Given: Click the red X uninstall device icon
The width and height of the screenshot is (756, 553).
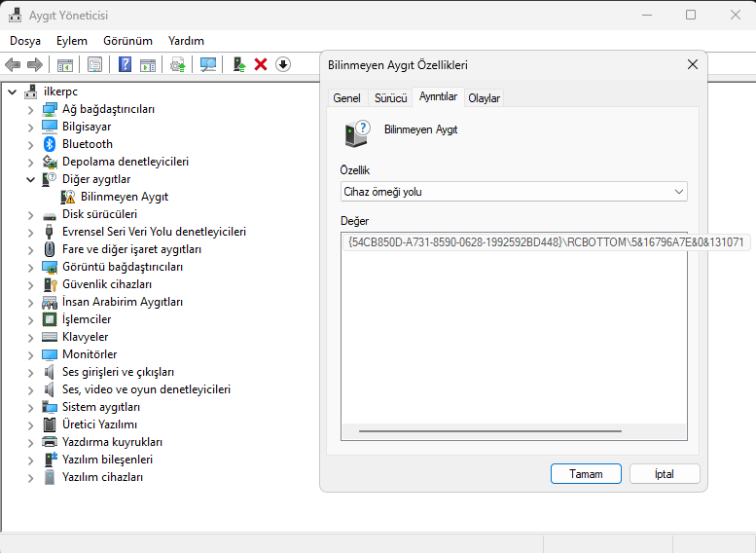Looking at the screenshot, I should coord(261,64).
